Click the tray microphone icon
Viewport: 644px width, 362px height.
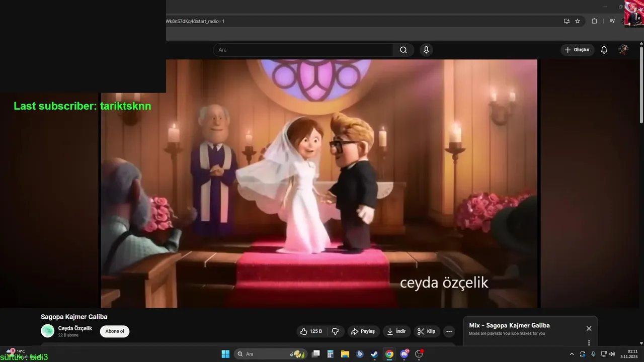593,354
